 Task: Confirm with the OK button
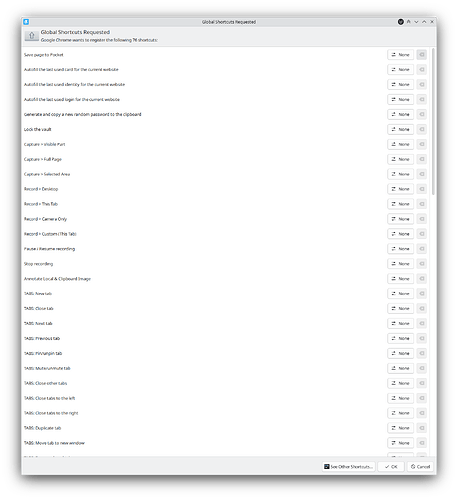(391, 467)
